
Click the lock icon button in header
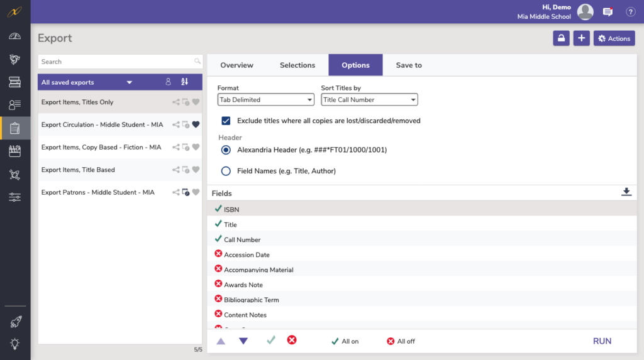561,38
